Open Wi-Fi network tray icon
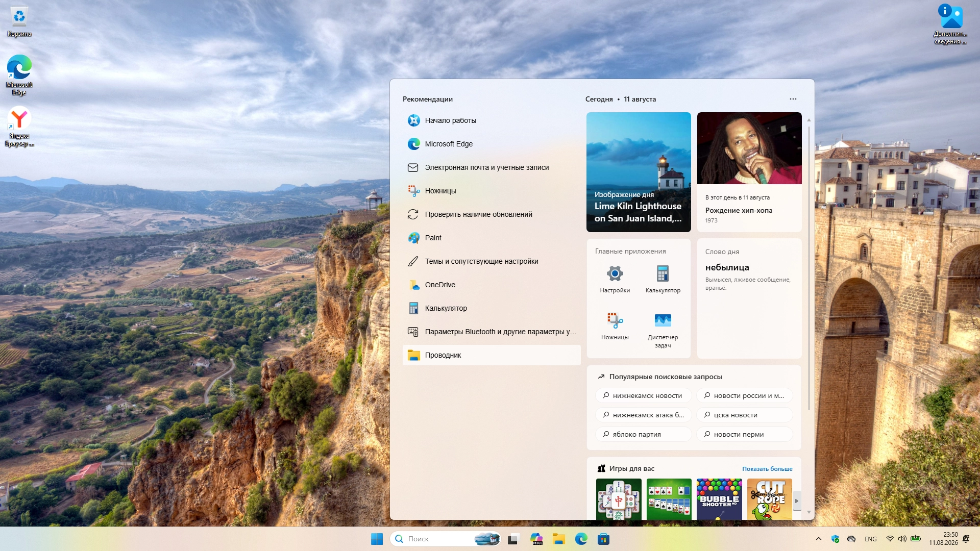Image resolution: width=980 pixels, height=551 pixels. [x=890, y=539]
